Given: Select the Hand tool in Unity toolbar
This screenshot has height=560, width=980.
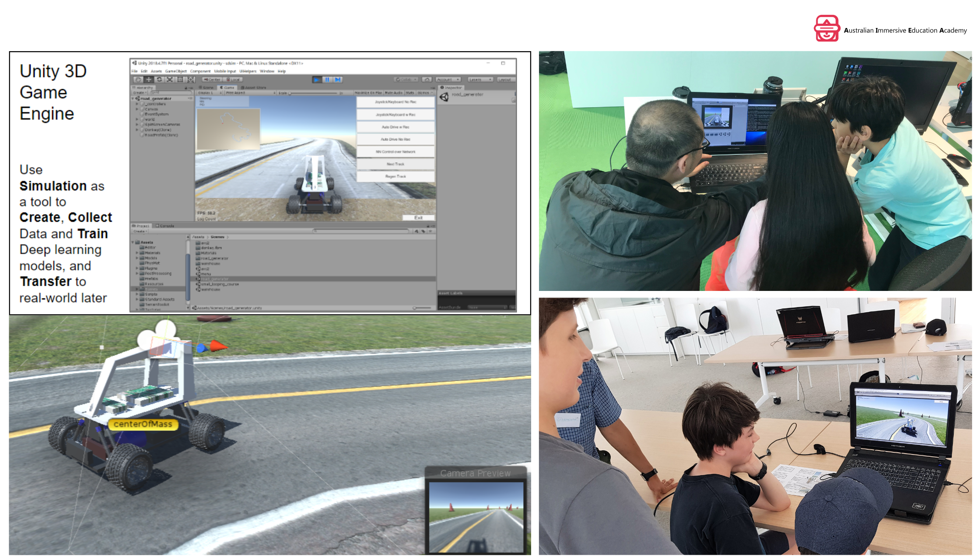Looking at the screenshot, I should 138,80.
